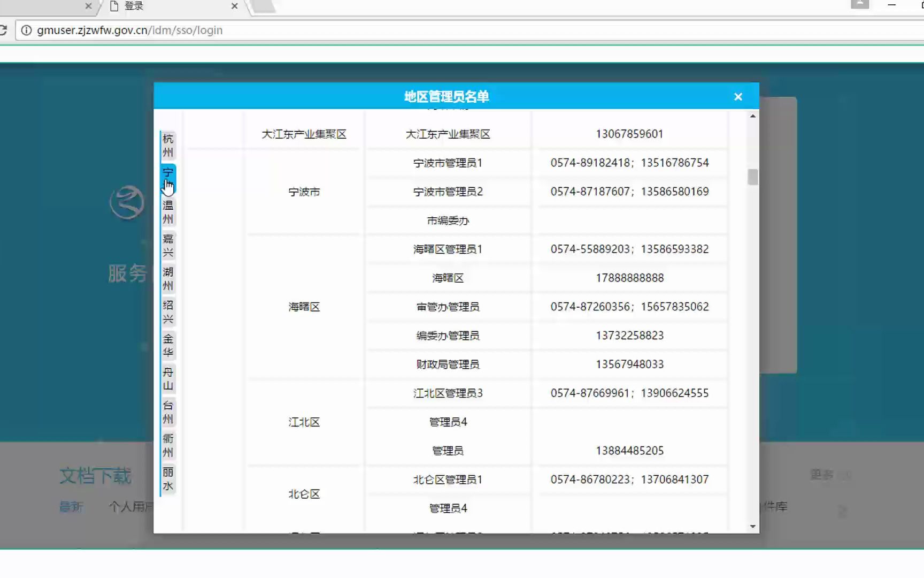
Task: Click the dialog scrollbar up arrow
Action: [x=752, y=115]
